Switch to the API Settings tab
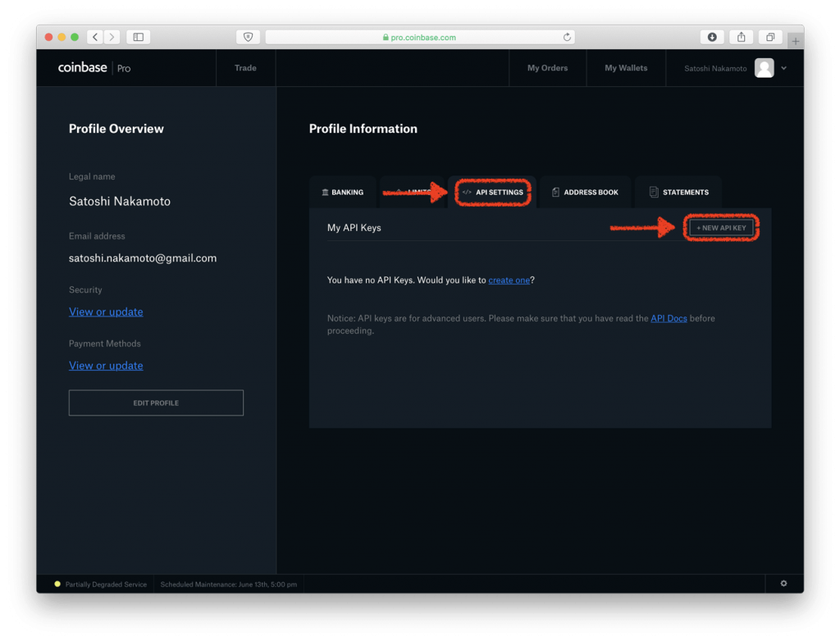The height and width of the screenshot is (641, 840). click(493, 193)
